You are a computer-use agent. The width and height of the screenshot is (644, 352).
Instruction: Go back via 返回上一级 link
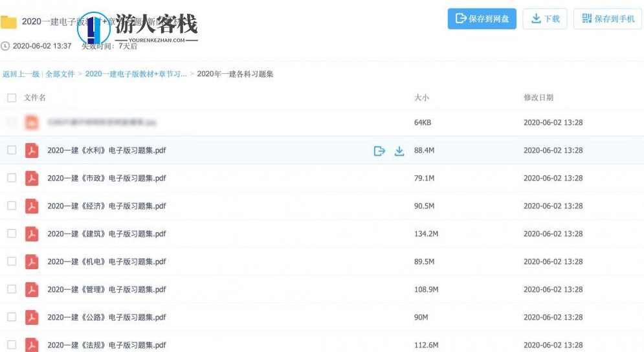[21, 74]
